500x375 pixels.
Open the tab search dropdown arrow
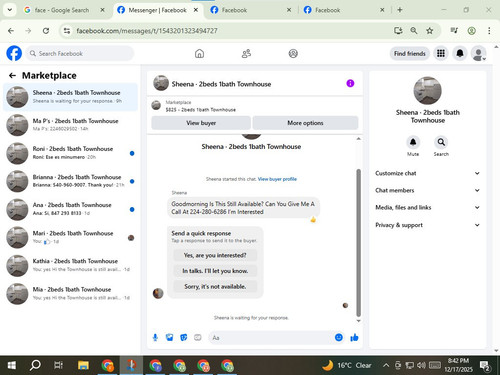10,10
